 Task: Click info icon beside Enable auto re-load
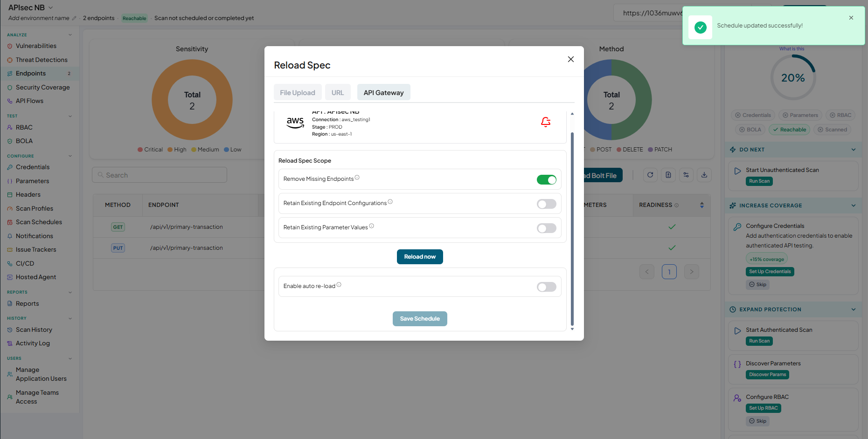(339, 285)
